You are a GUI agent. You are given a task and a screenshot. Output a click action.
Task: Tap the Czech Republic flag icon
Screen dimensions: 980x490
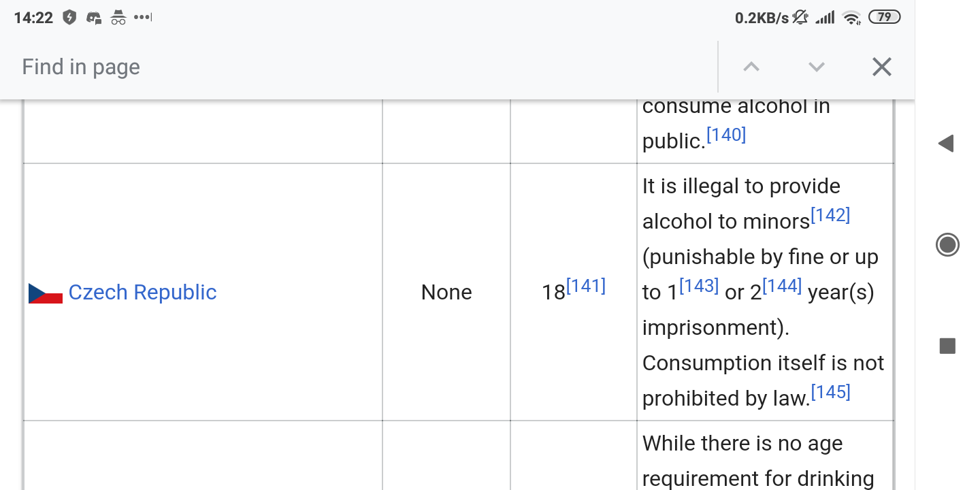46,293
